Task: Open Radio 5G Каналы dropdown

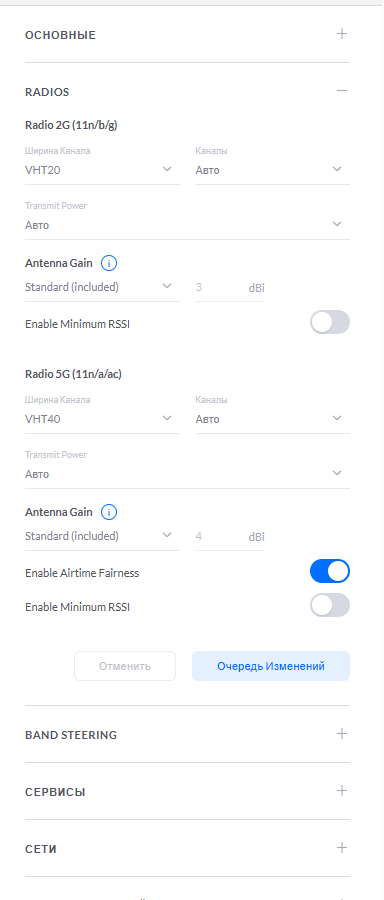Action: coord(273,419)
